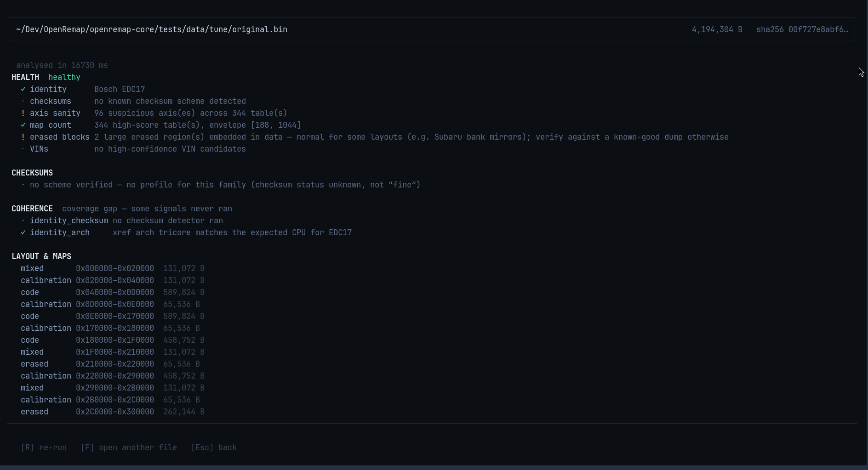Select the code 0x180000-0x1F0000 row
The image size is (868, 470).
(113, 340)
